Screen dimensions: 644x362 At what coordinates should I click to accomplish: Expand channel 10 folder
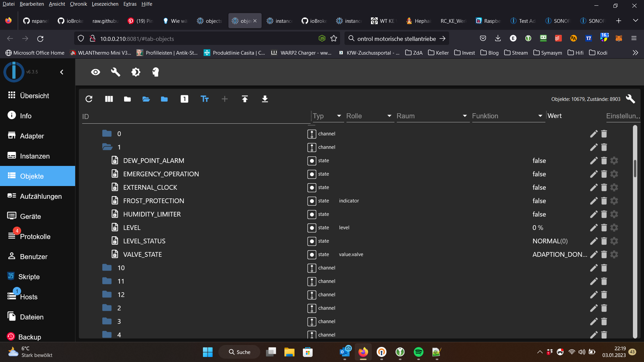pyautogui.click(x=107, y=267)
